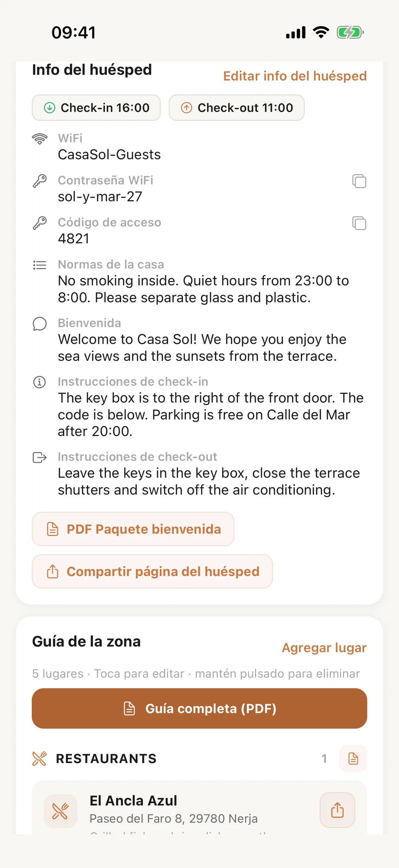Tap the WiFi network icon
Viewport: 399px width, 868px height.
pyautogui.click(x=40, y=139)
